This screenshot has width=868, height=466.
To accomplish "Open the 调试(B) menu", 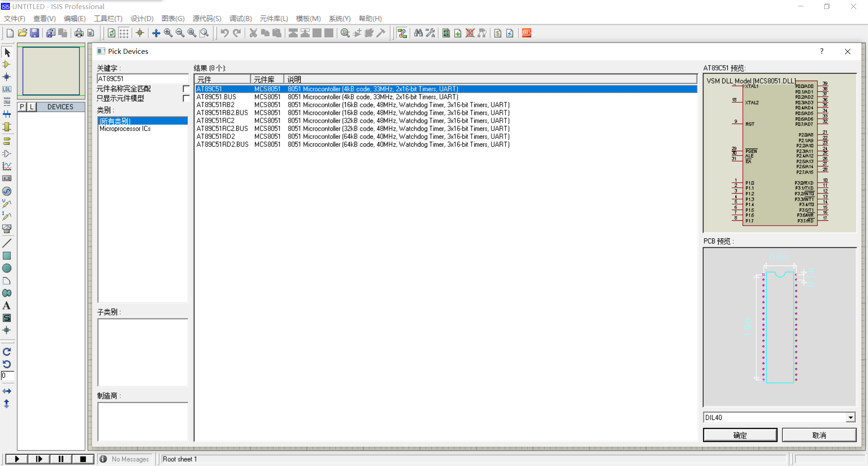I will pos(240,19).
